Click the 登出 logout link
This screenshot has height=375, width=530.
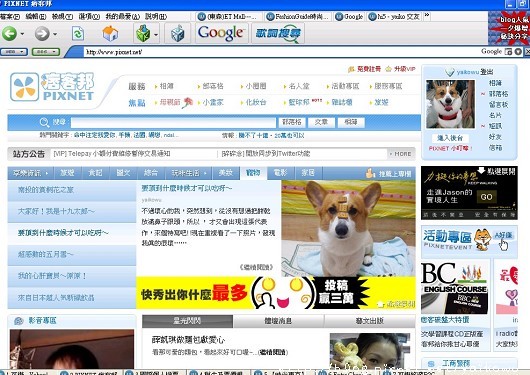point(487,72)
